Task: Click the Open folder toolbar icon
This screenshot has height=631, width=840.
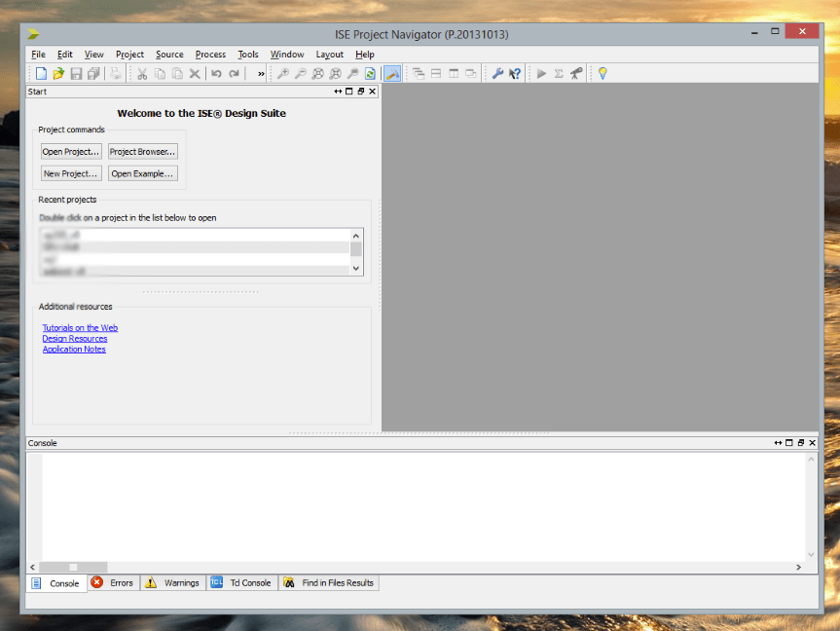Action: point(58,73)
